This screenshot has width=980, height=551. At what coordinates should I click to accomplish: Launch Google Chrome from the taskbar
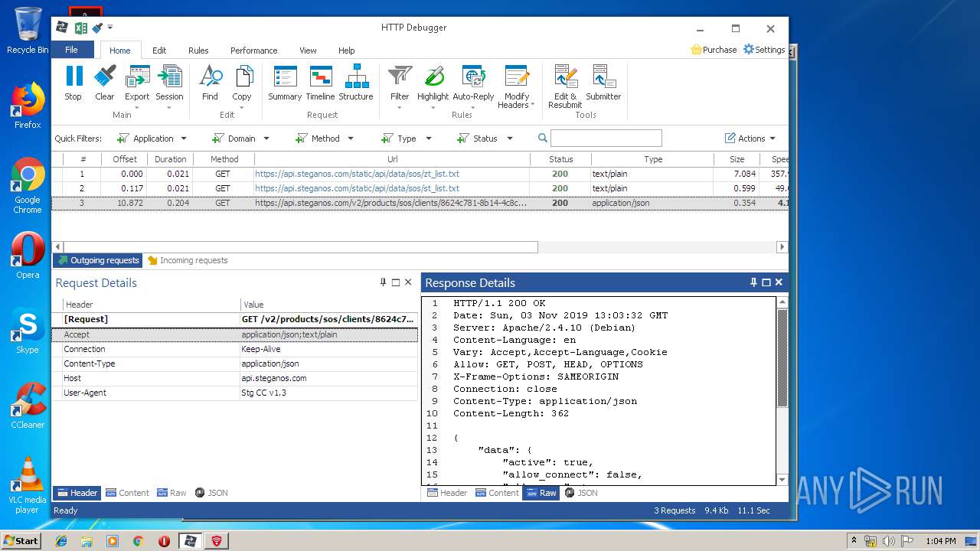(x=139, y=541)
